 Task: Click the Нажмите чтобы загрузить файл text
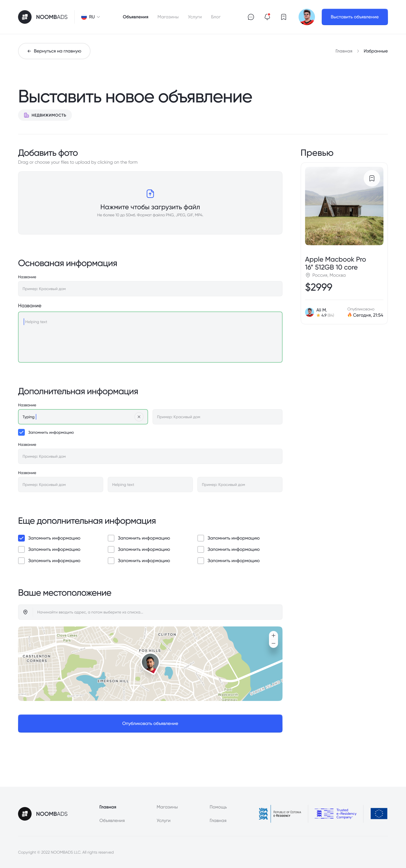[150, 207]
